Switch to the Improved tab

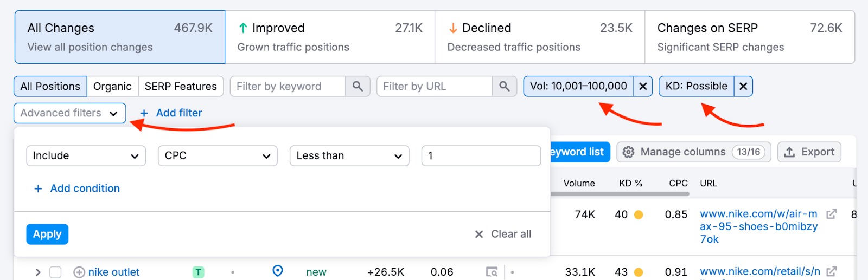point(330,37)
